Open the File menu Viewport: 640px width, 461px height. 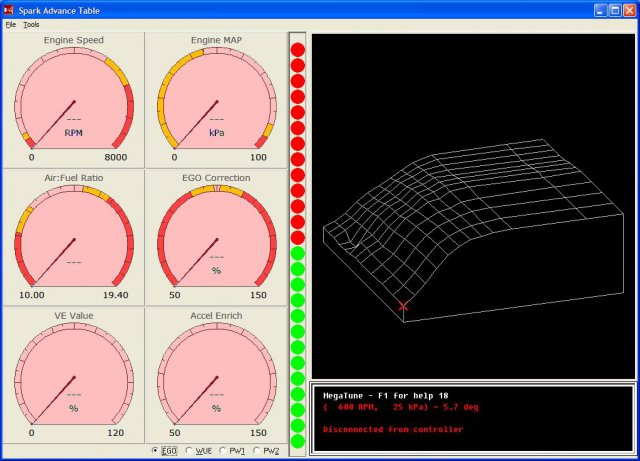10,24
